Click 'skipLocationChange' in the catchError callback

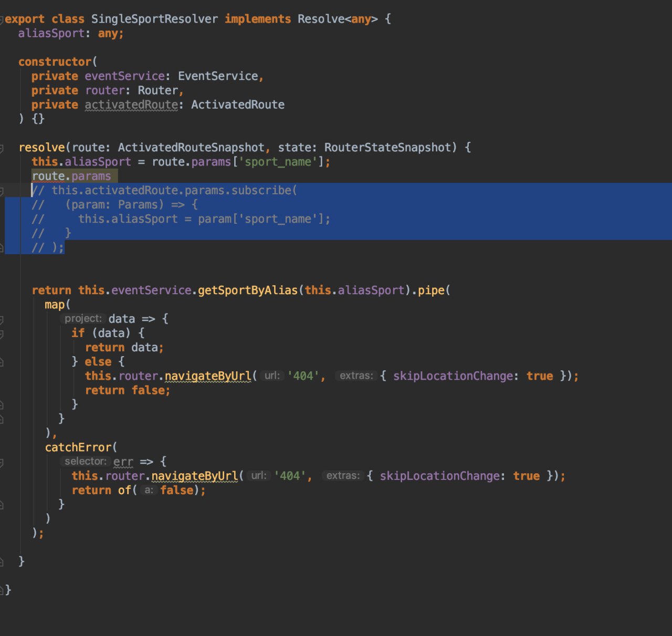[440, 476]
